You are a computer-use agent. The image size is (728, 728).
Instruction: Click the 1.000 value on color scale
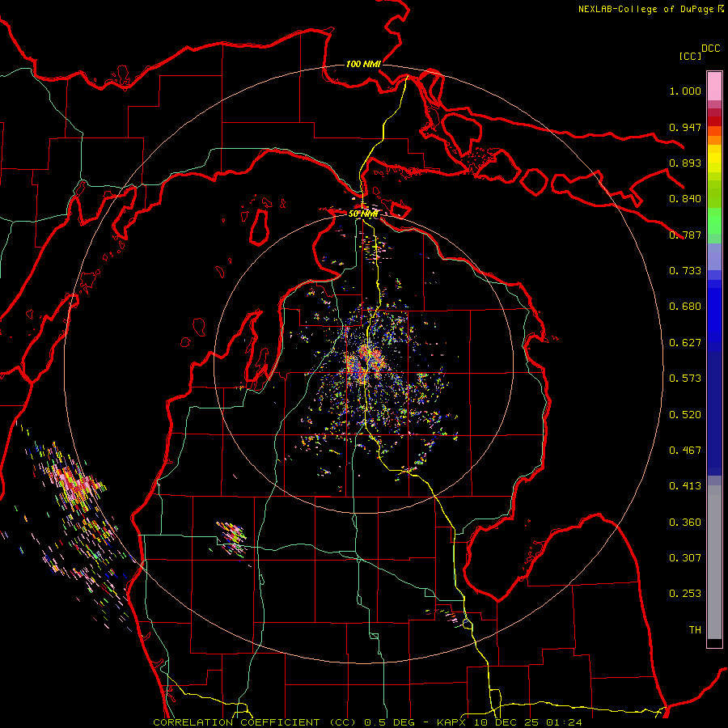pyautogui.click(x=685, y=91)
